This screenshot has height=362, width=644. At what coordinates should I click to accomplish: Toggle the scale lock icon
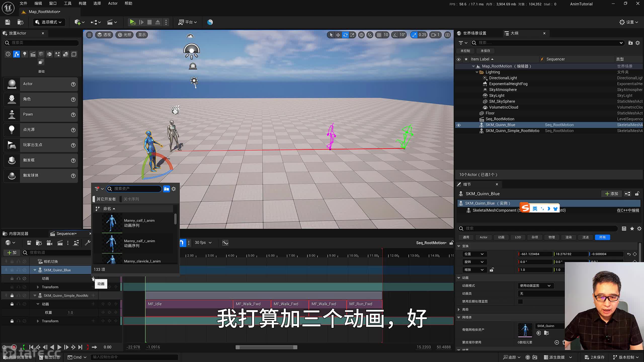point(492,270)
